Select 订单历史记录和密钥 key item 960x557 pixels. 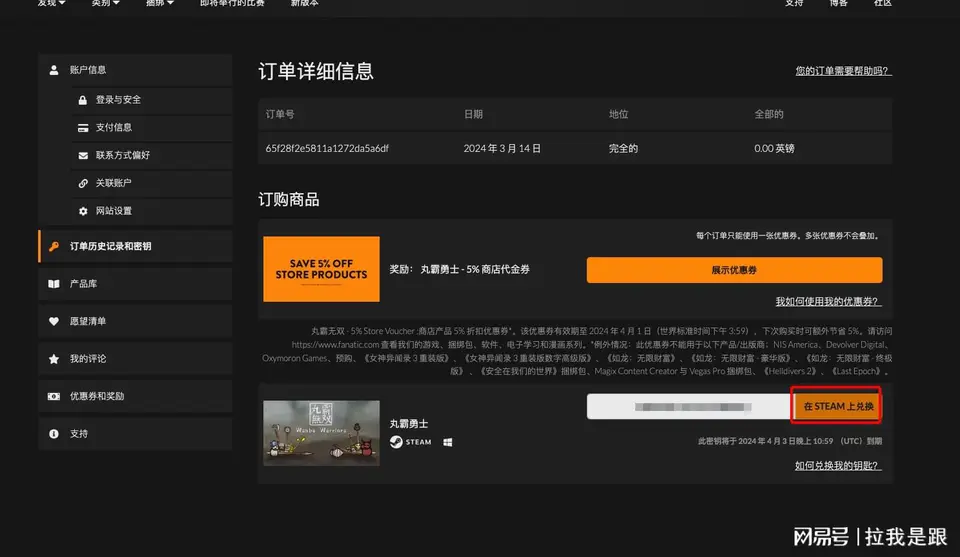click(135, 246)
